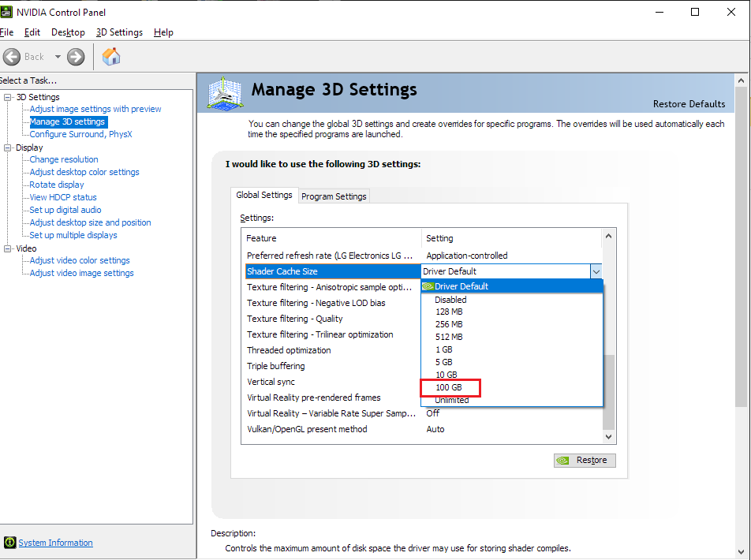Click the Forward arrow icon
Image resolution: width=751 pixels, height=560 pixels.
click(76, 57)
